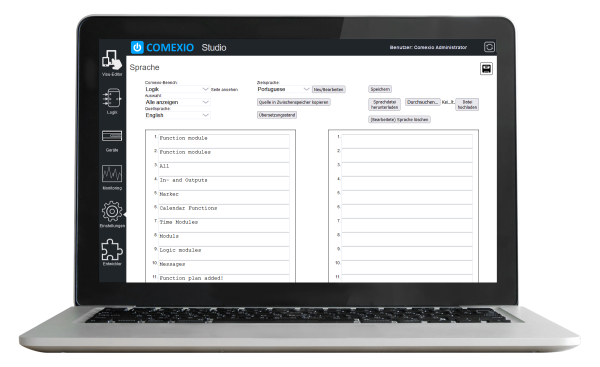Expand the Logik area dropdown
Viewport: 600px width, 367px height.
[177, 89]
